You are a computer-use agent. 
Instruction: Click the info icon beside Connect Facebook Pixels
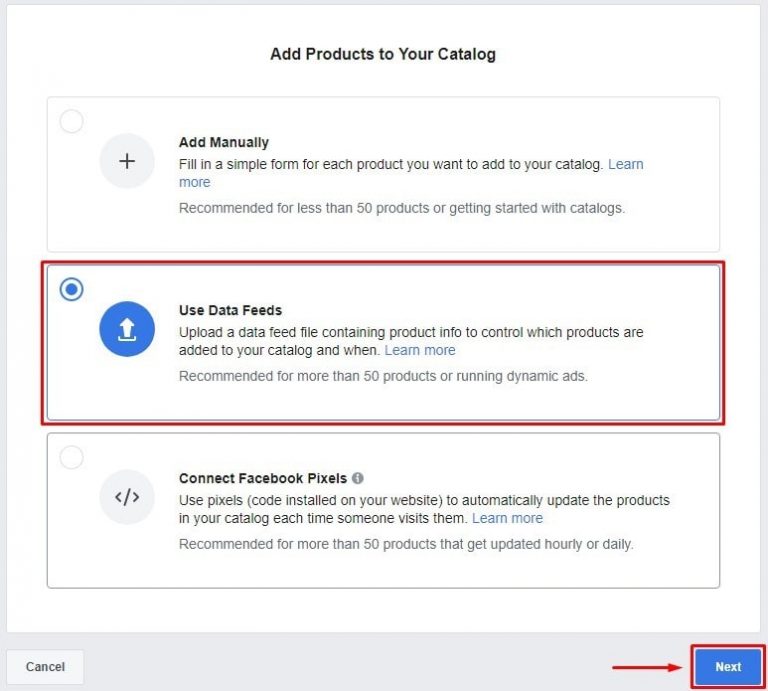(x=358, y=478)
